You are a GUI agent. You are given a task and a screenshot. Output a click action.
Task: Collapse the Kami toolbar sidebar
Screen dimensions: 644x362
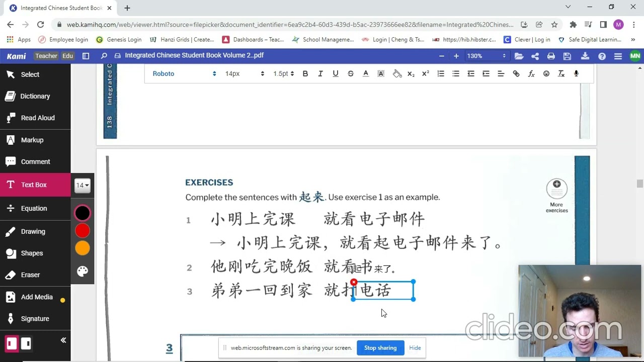(x=63, y=340)
